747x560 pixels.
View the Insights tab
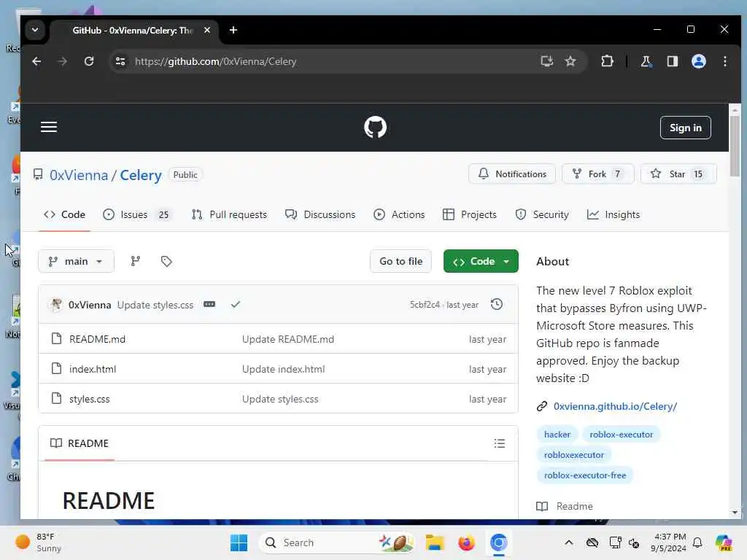coord(614,215)
